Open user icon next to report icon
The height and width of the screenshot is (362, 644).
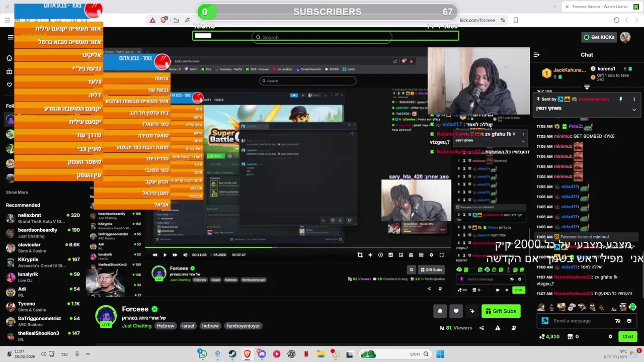pyautogui.click(x=514, y=328)
